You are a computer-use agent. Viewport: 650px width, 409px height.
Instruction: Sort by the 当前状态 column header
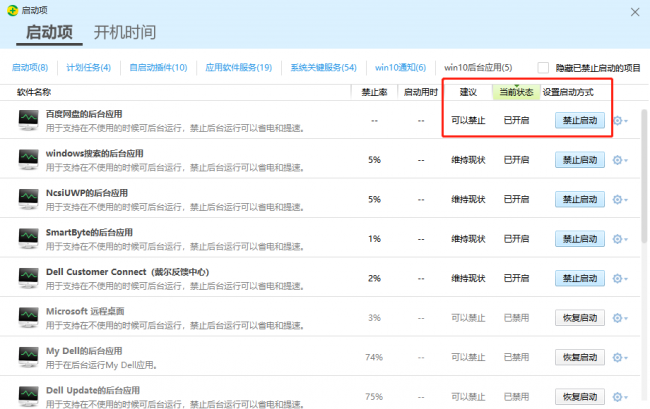coord(516,92)
